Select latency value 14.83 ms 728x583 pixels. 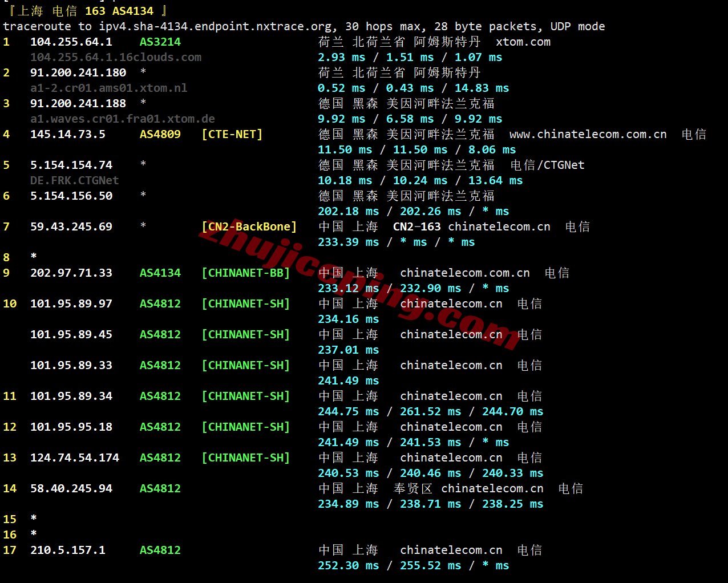482,88
